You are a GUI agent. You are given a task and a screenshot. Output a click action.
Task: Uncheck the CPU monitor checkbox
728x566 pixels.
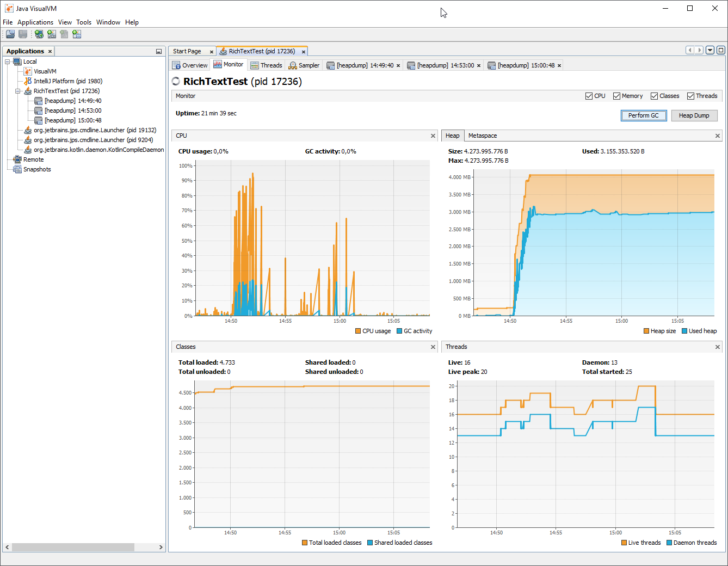pyautogui.click(x=589, y=96)
